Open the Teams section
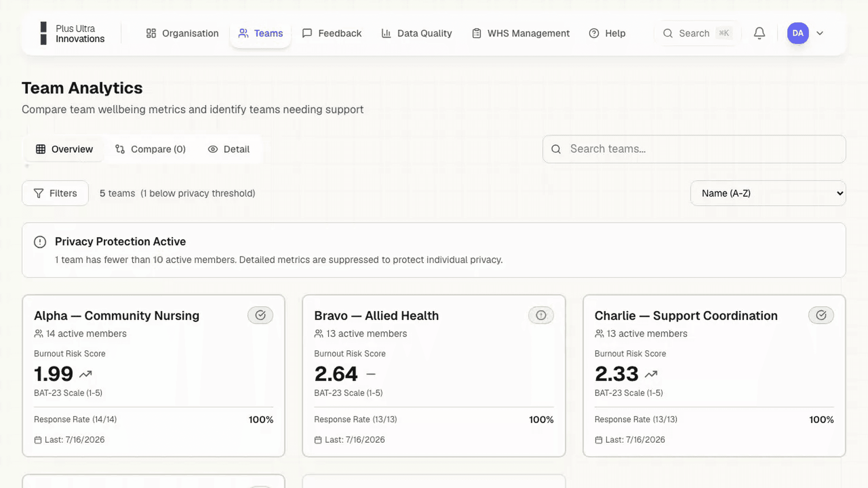The width and height of the screenshot is (868, 488). point(260,33)
